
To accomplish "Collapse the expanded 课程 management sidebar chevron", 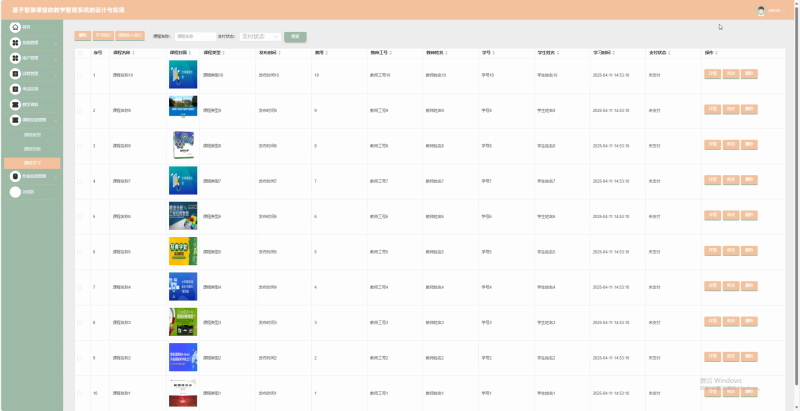I will tap(56, 120).
